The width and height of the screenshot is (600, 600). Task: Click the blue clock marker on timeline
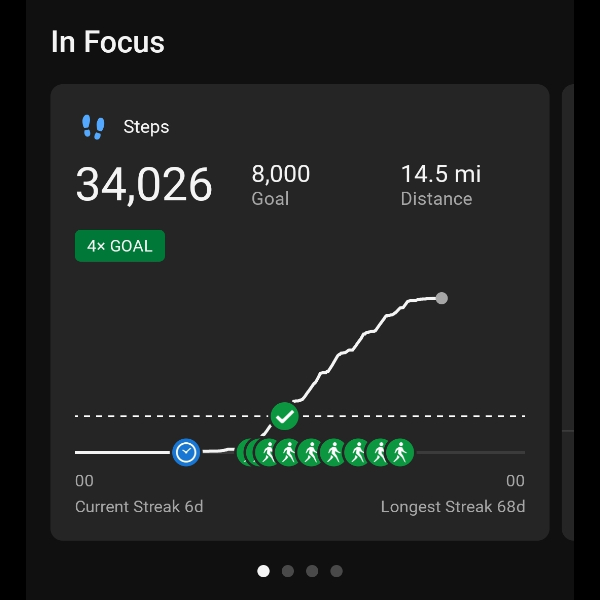pyautogui.click(x=186, y=453)
